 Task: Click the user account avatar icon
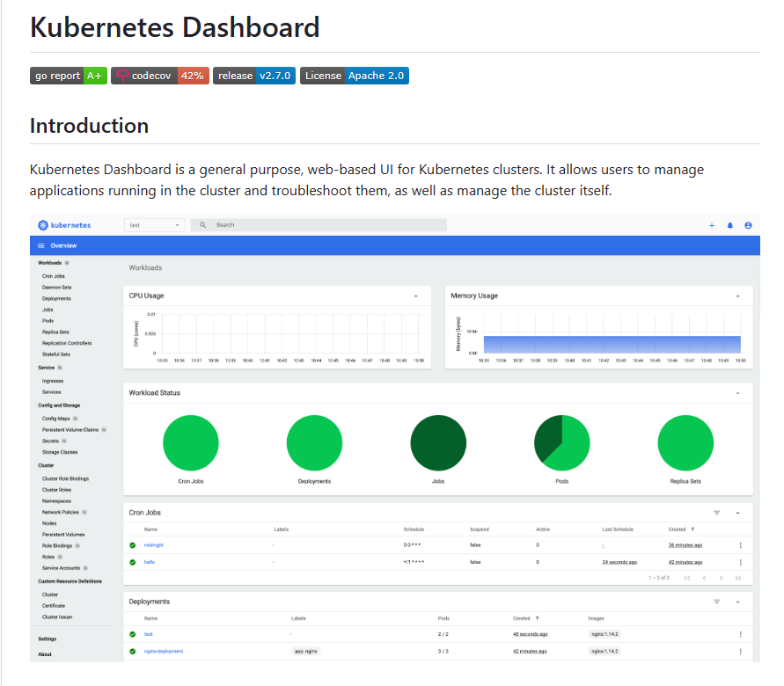748,225
